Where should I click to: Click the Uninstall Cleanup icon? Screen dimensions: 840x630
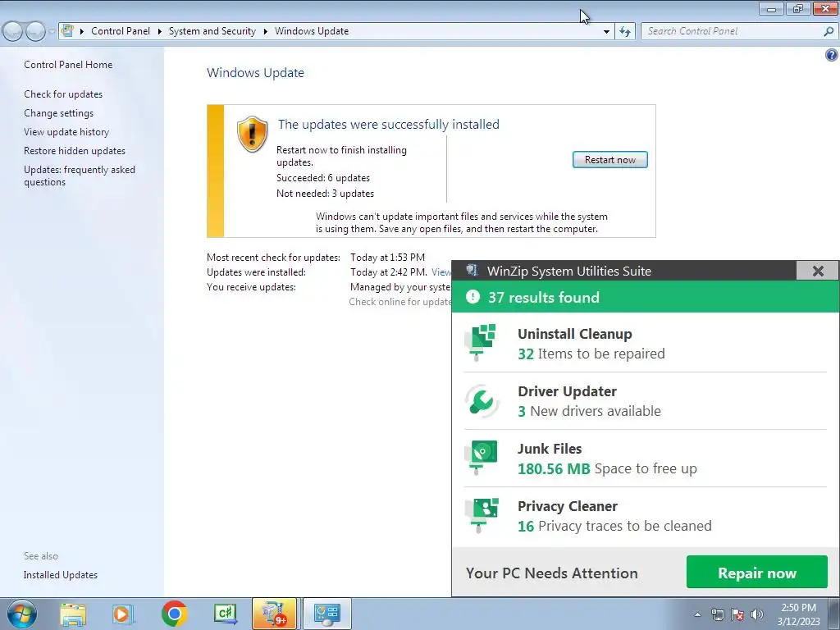[482, 342]
